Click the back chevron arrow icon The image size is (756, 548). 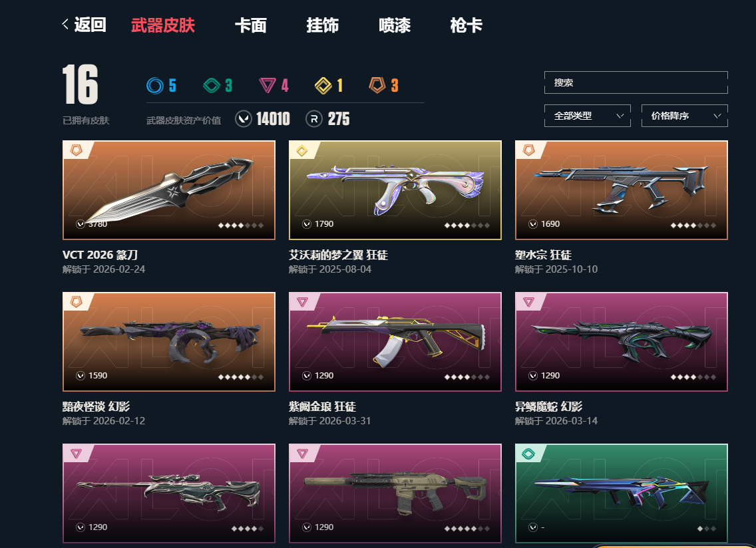[65, 24]
